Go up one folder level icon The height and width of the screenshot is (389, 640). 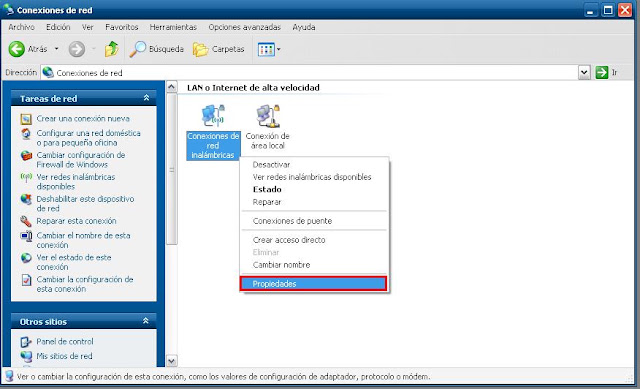point(111,49)
